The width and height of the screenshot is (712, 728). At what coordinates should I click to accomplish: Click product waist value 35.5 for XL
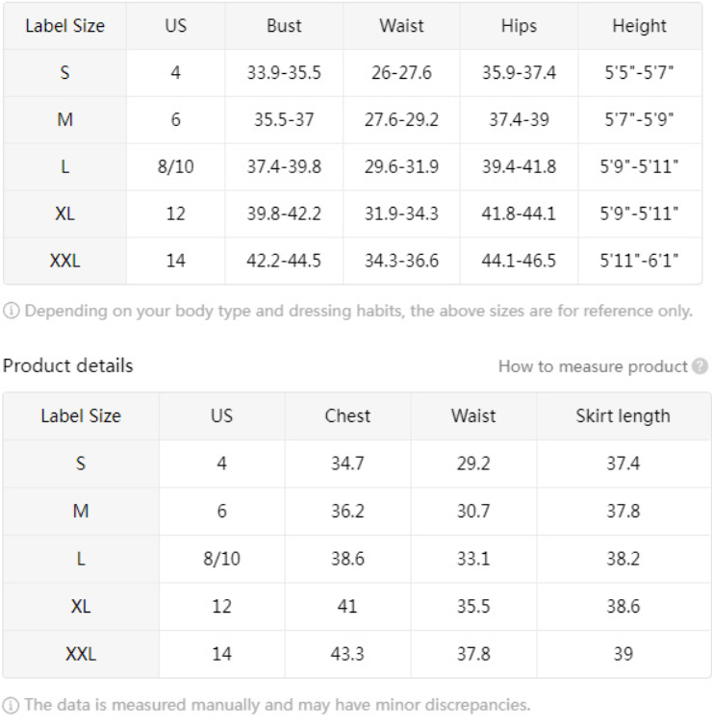473,607
